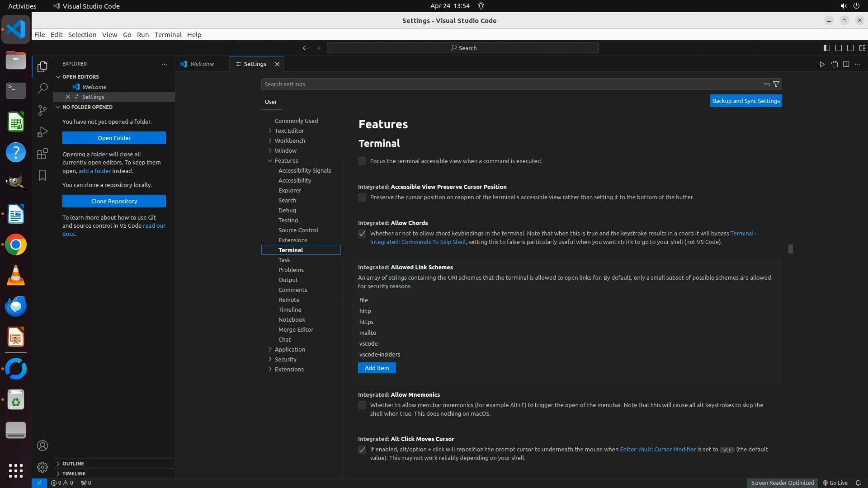868x488 pixels.
Task: Open the Terminal menu in menu bar
Action: tap(168, 35)
